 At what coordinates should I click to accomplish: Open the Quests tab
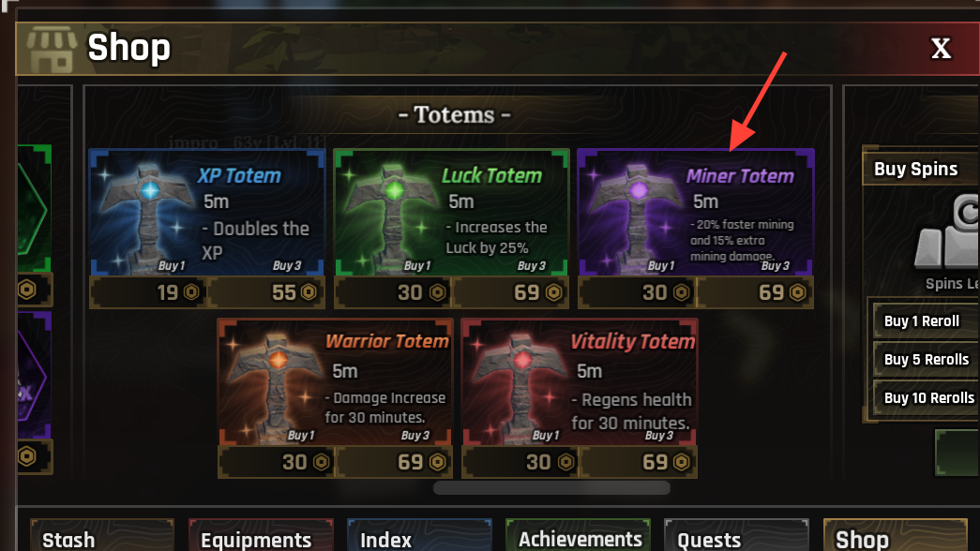point(736,536)
